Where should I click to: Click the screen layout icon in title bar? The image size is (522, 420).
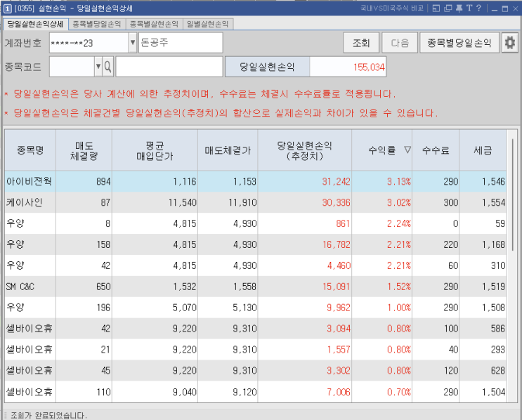pyautogui.click(x=436, y=8)
